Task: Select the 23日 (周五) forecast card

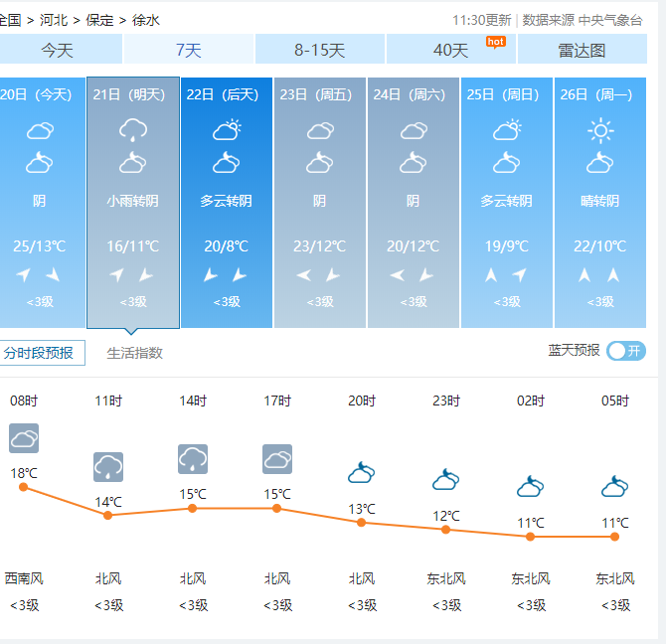Action: click(320, 203)
